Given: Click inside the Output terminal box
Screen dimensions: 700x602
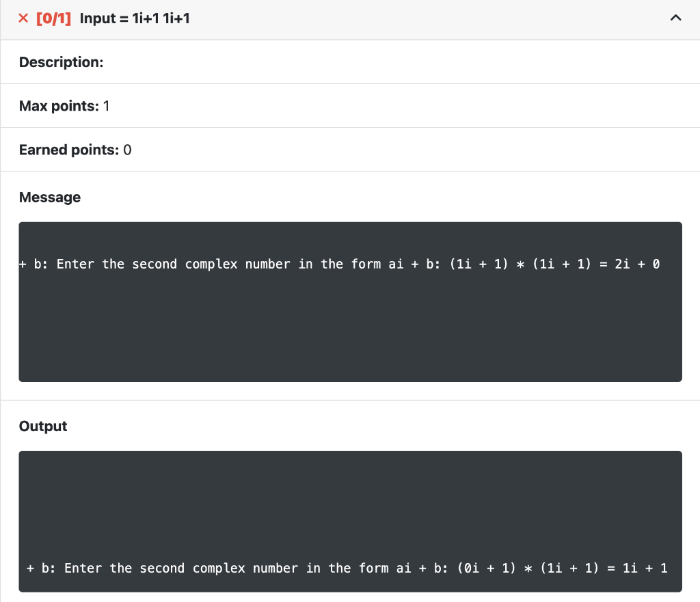Looking at the screenshot, I should tap(350, 521).
